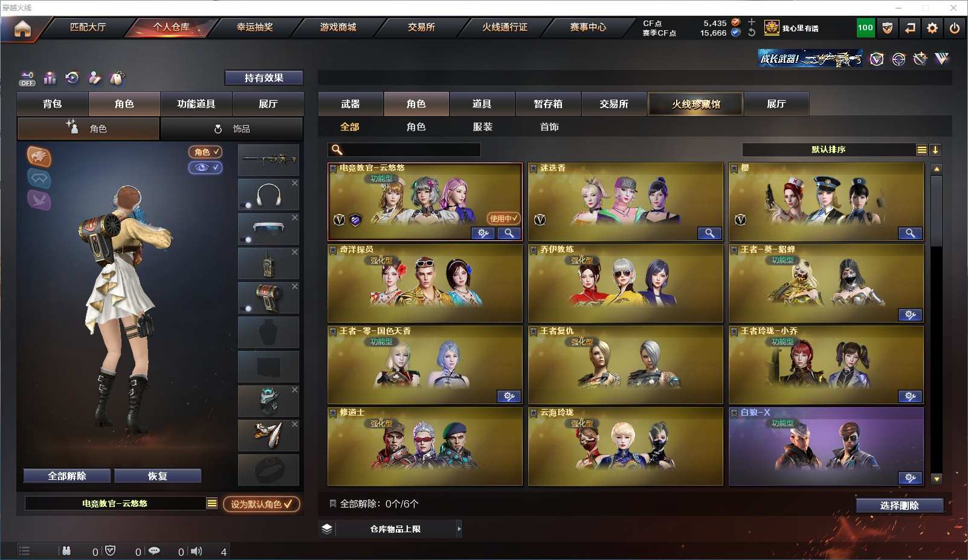968x560 pixels.
Task: Click the power exit icon
Action: coord(955,28)
